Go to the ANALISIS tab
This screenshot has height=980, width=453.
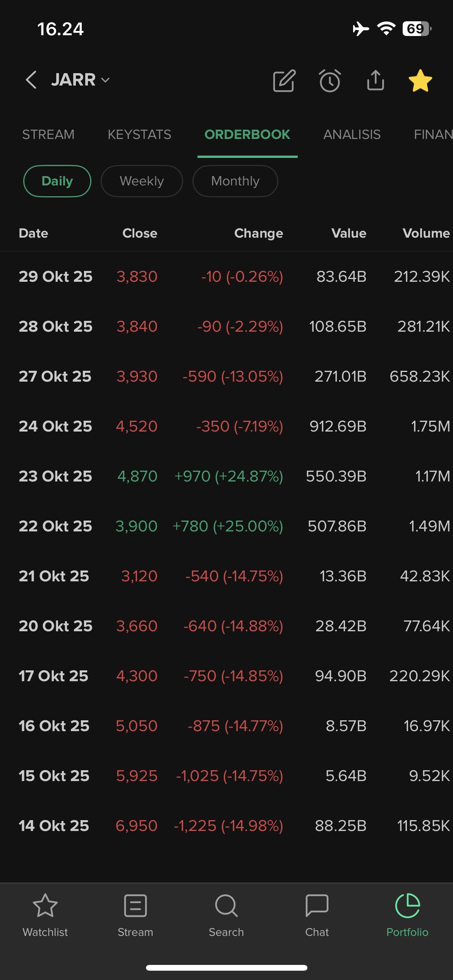[x=352, y=135]
